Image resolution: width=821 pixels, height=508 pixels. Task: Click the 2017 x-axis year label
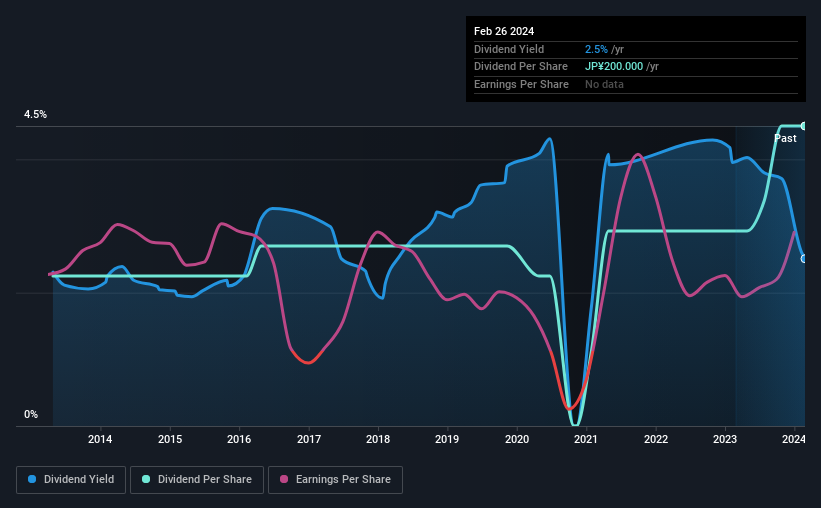click(x=309, y=439)
